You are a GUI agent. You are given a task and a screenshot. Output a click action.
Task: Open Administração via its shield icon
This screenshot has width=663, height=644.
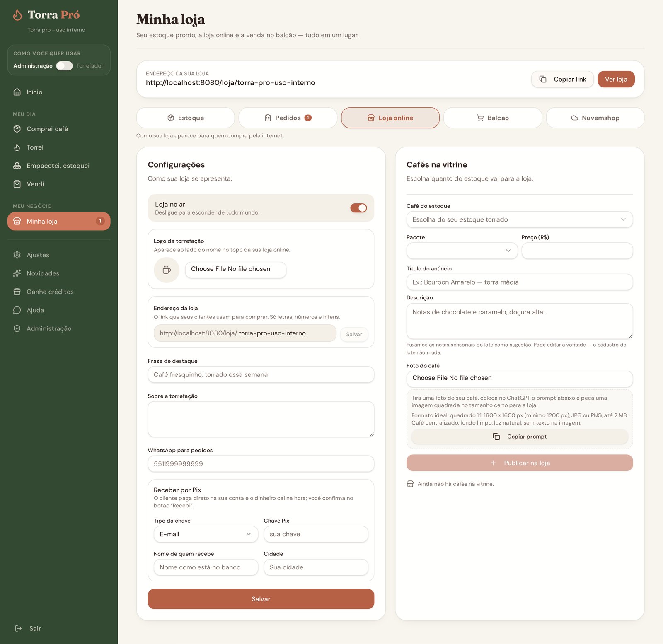[x=17, y=328]
